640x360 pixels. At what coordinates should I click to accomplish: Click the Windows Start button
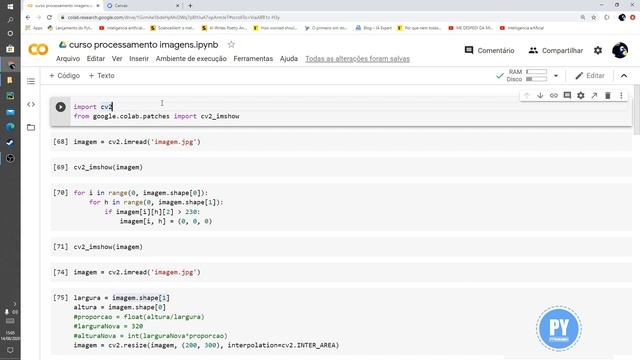point(10,7)
